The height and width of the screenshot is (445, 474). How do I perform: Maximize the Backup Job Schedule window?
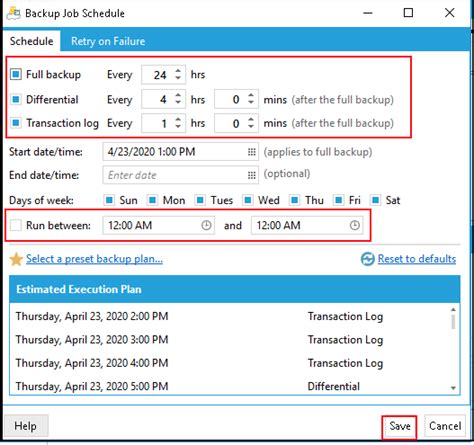pos(408,13)
